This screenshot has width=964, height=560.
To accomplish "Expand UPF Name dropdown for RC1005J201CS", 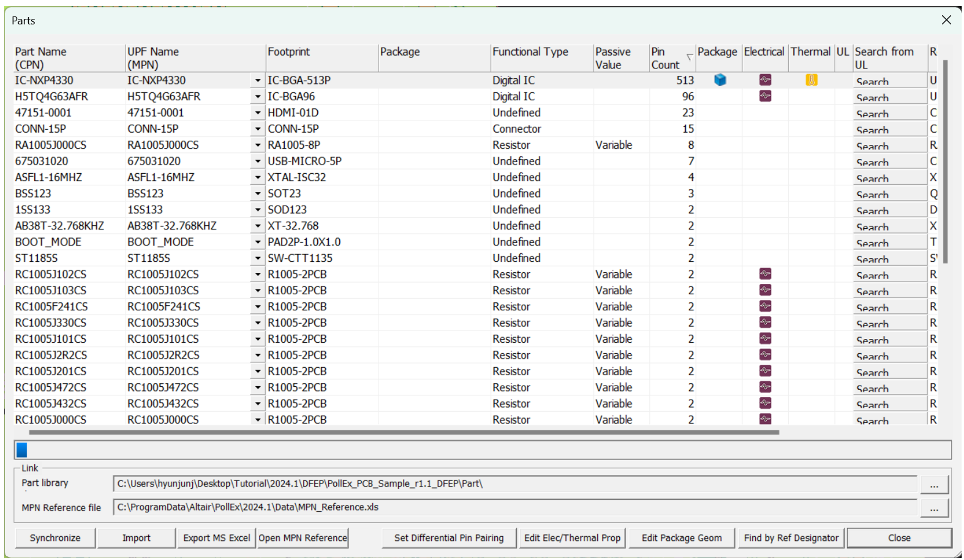I will (x=258, y=372).
